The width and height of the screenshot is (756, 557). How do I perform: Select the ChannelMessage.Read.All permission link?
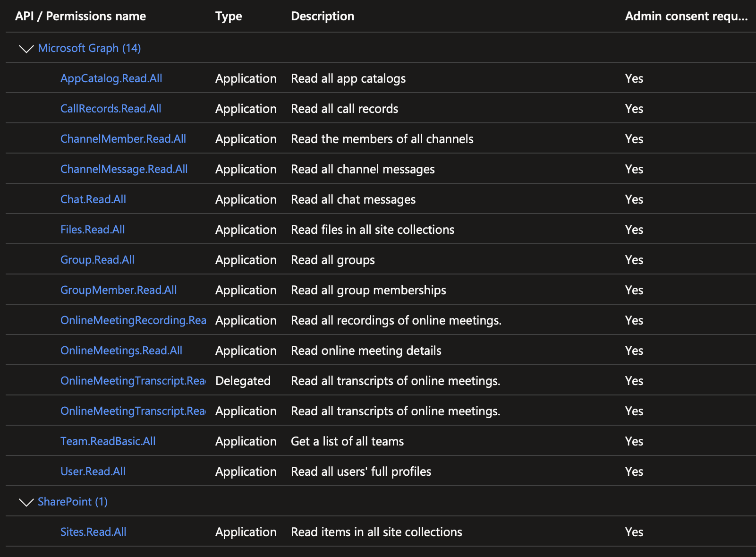(124, 169)
